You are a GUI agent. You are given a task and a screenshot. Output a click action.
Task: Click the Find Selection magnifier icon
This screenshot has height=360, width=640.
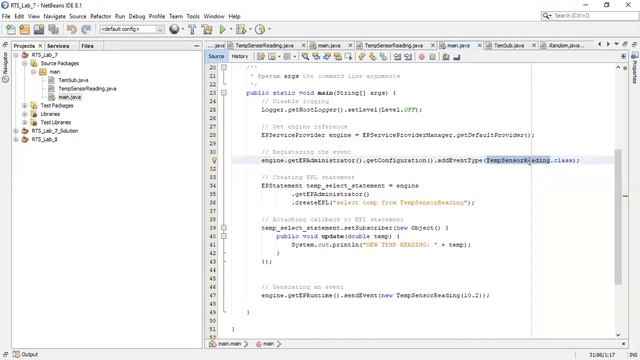tap(305, 57)
